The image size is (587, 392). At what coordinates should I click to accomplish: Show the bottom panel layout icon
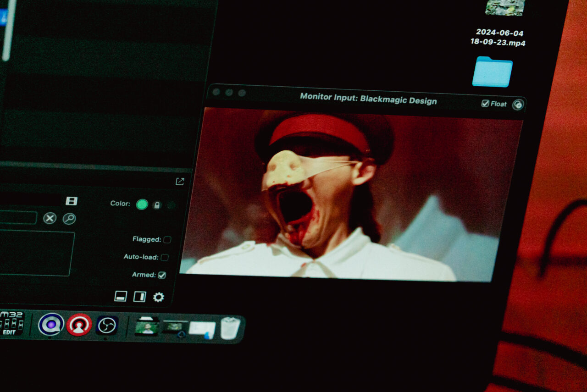point(121,296)
